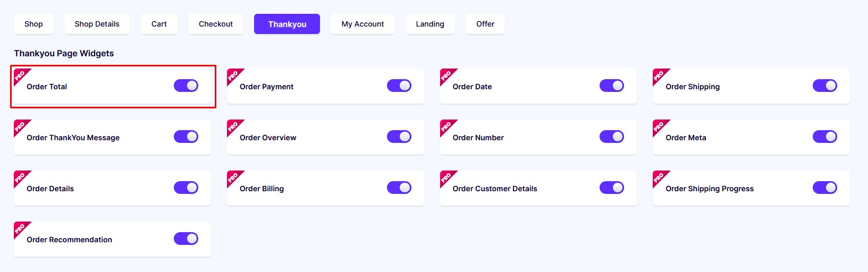Disable the Order Meta widget switch
The height and width of the screenshot is (272, 868).
click(x=825, y=137)
